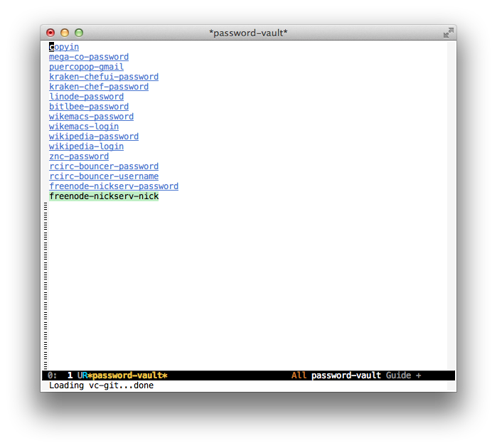Viewport: 497px width, 448px height.
Task: Click wikipedia-login link
Action: pos(86,146)
